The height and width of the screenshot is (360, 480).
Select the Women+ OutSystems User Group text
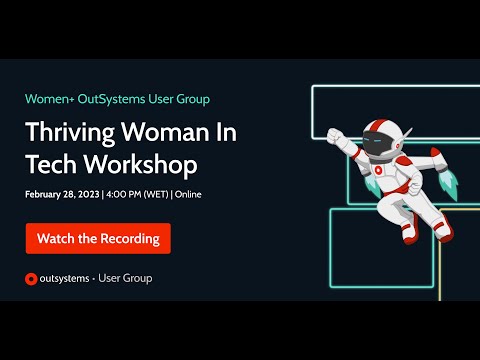117,99
